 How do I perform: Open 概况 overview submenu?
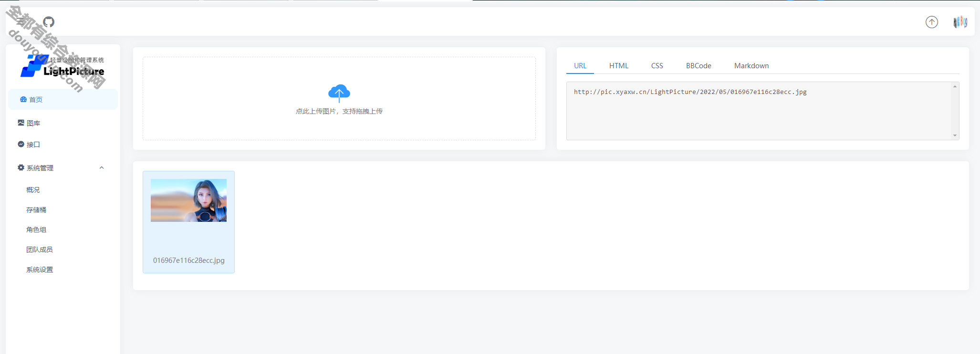tap(33, 190)
